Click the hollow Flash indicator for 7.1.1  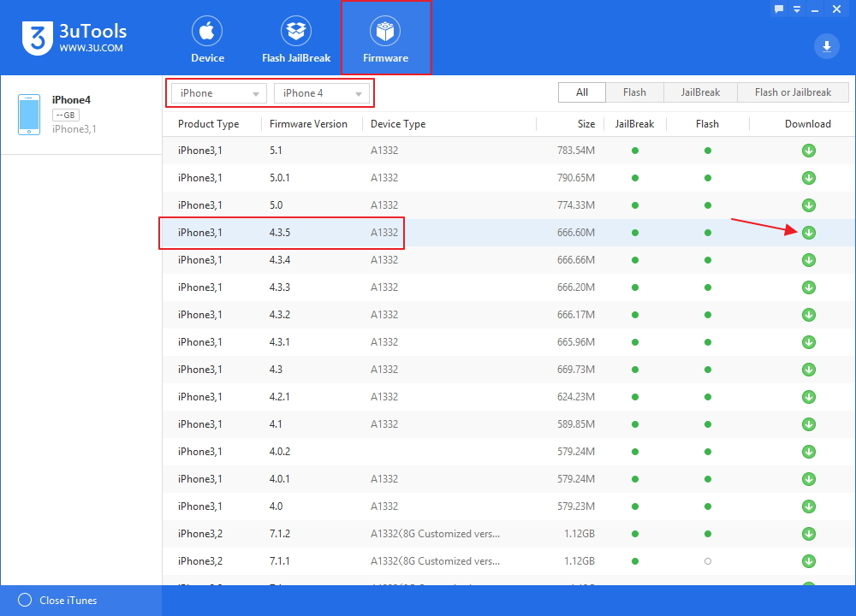[x=708, y=561]
